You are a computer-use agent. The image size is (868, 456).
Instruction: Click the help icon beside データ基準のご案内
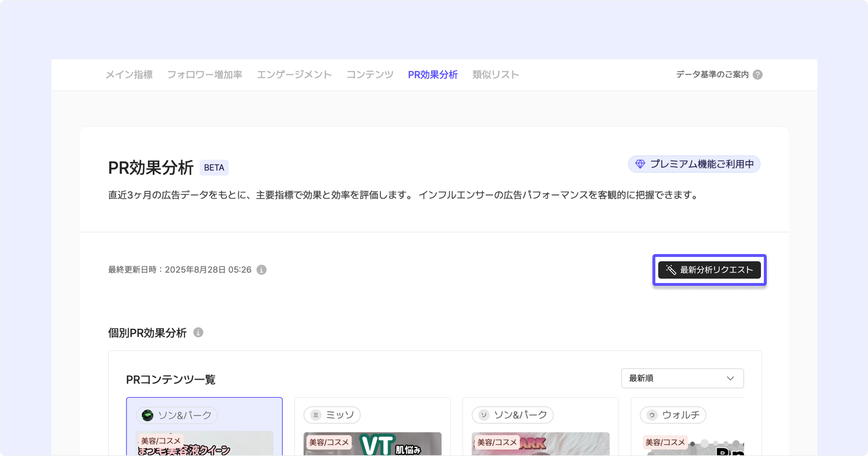click(x=757, y=75)
